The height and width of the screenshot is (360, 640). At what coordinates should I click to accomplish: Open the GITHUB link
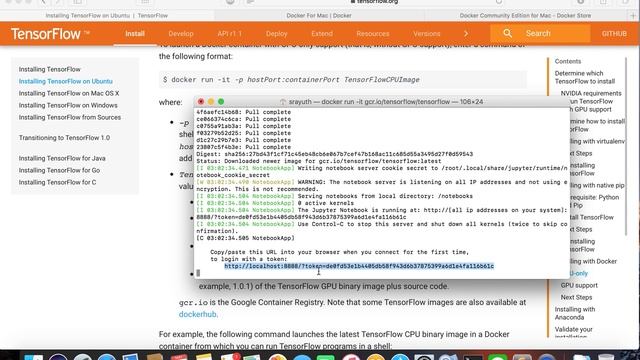click(614, 34)
